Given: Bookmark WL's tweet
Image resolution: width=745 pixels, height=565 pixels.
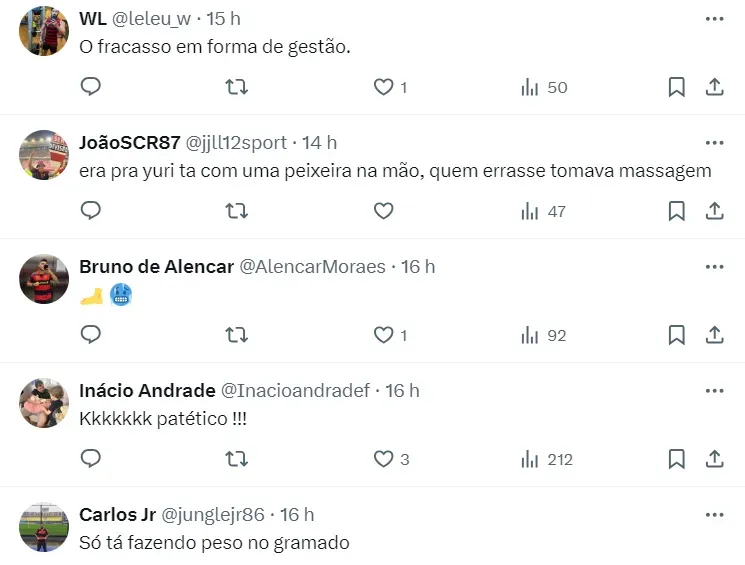Looking at the screenshot, I should pyautogui.click(x=677, y=87).
